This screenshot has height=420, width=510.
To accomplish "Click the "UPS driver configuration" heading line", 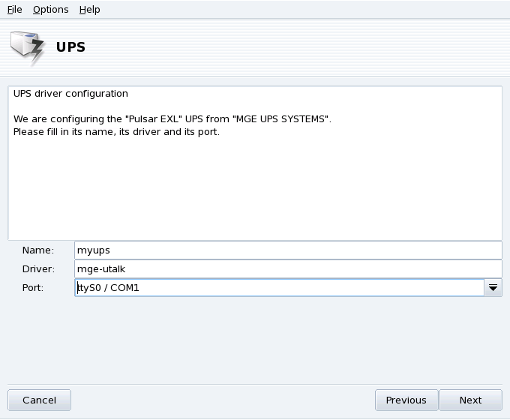I will click(x=70, y=94).
